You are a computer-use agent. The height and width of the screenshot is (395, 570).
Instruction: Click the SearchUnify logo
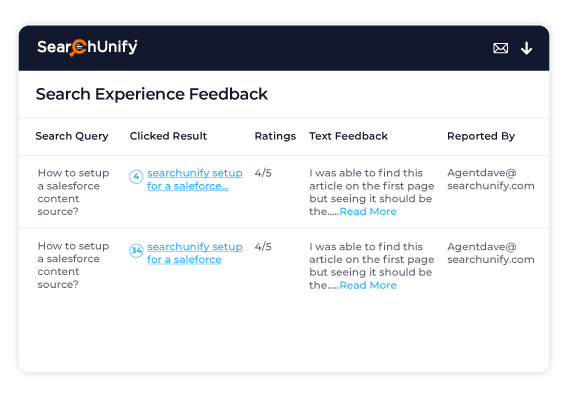click(87, 47)
